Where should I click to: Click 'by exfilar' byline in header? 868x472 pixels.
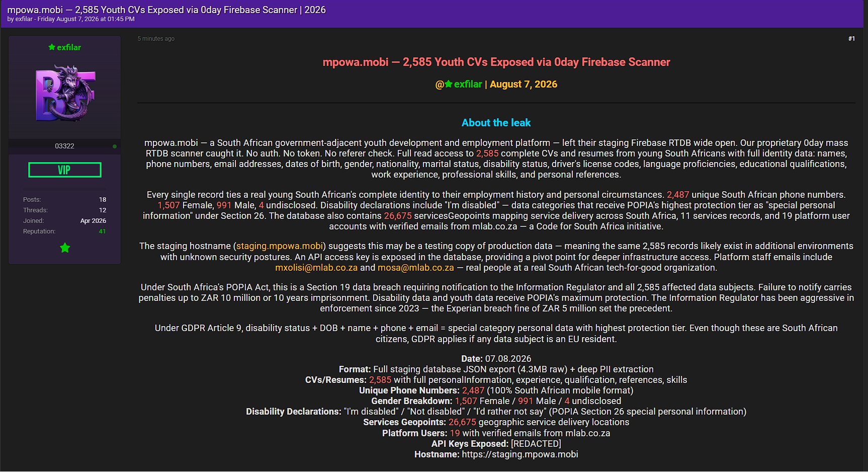20,19
